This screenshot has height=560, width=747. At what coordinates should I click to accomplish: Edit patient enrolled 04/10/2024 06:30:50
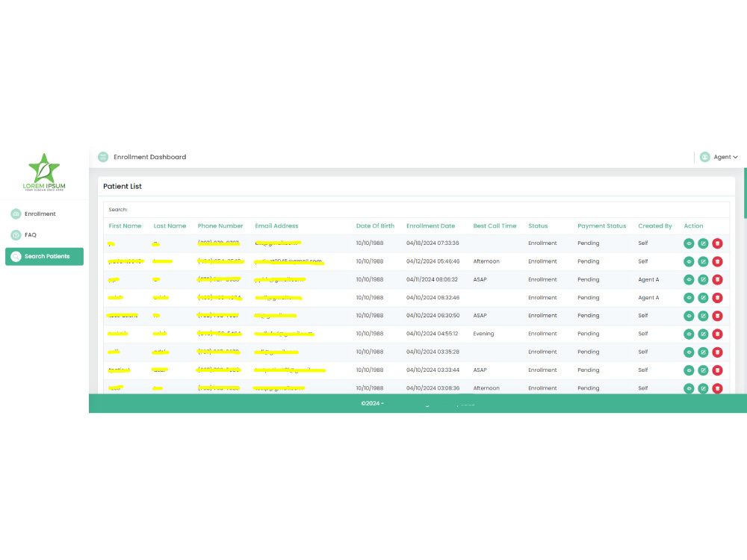[x=703, y=316]
